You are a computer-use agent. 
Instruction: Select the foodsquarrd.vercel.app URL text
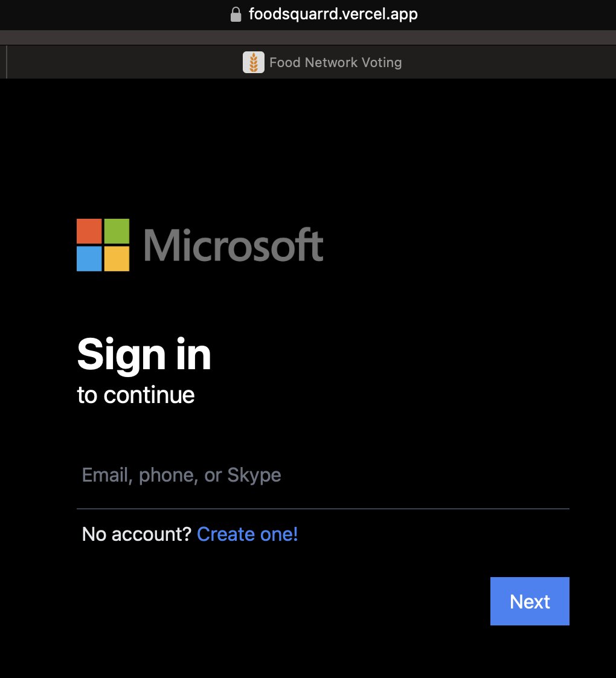[333, 15]
